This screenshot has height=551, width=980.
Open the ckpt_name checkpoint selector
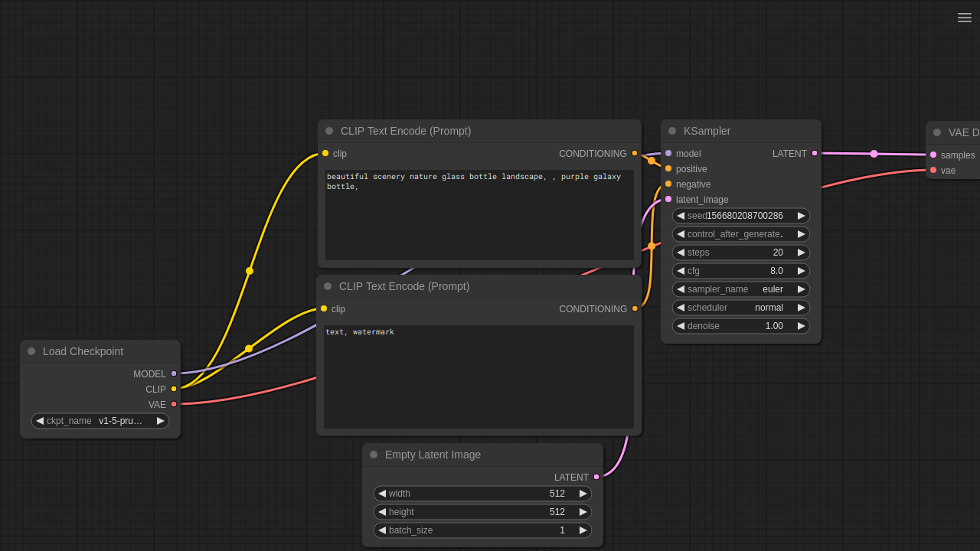coord(100,421)
